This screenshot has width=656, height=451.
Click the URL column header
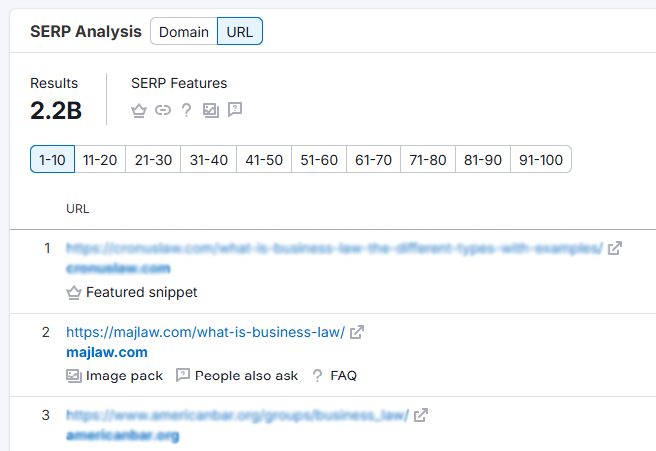pos(77,209)
